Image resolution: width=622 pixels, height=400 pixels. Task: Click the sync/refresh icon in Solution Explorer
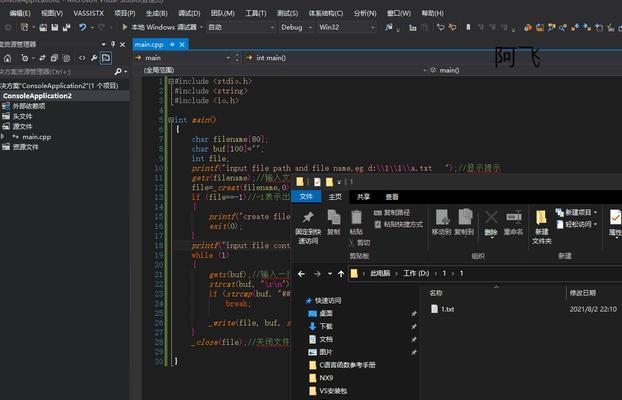pos(42,58)
